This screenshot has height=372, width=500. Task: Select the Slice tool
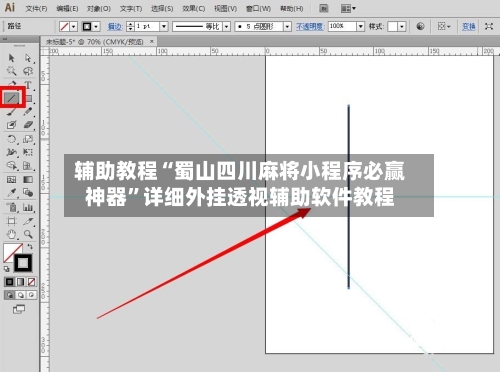point(28,221)
